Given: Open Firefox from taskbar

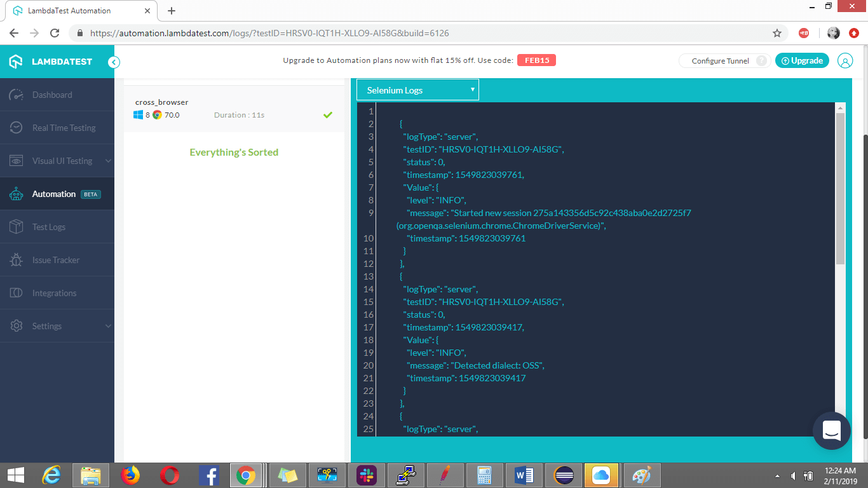Looking at the screenshot, I should [x=130, y=475].
